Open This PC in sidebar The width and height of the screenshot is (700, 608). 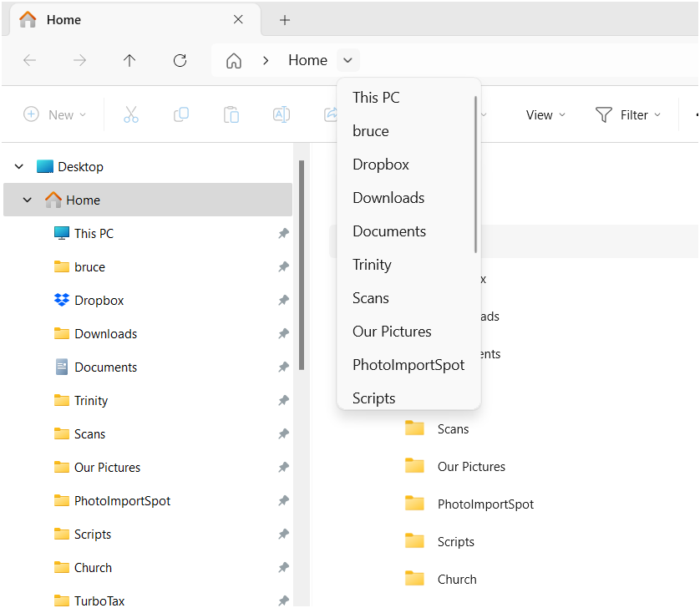[x=94, y=233]
